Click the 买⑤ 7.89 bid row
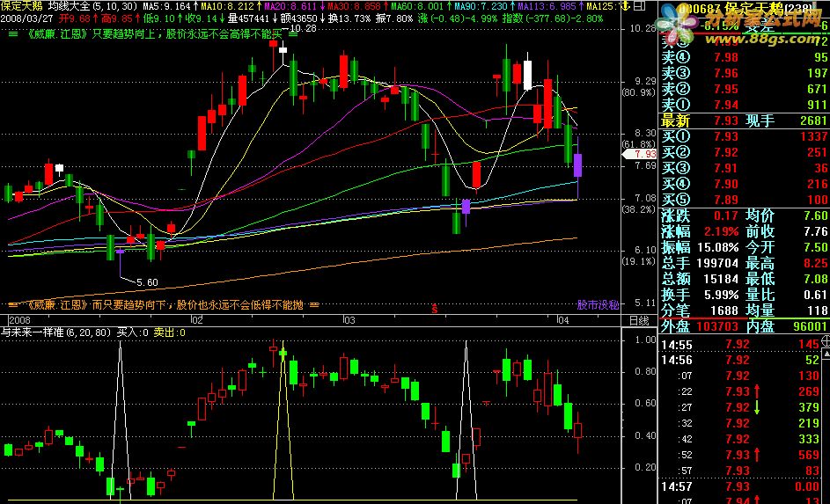Viewport: 830px width, 504px height. point(744,200)
